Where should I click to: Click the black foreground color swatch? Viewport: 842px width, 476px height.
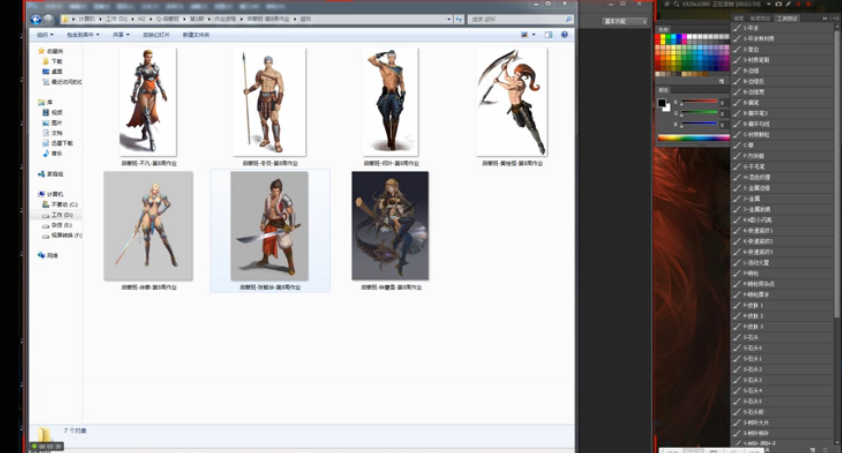point(662,103)
